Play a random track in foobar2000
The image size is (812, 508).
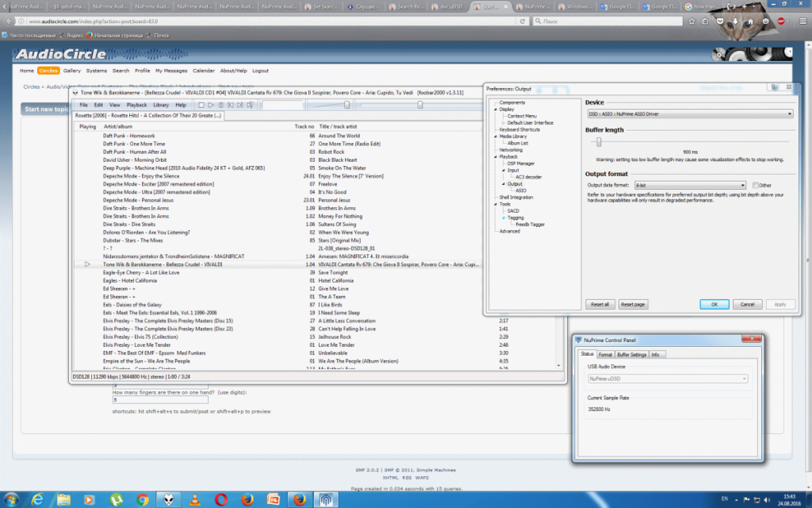coord(250,106)
